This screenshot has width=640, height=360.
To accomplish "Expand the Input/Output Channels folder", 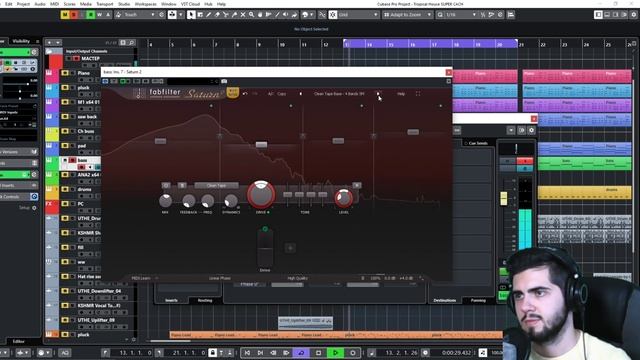I will point(49,51).
